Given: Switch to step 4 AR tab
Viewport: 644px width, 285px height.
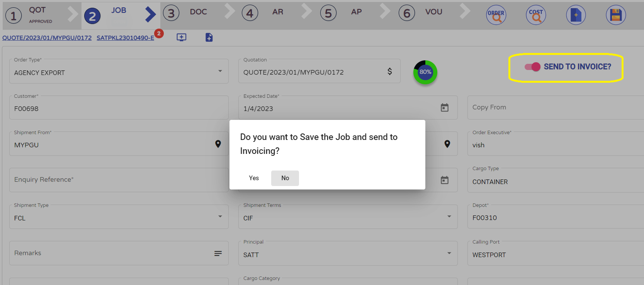Looking at the screenshot, I should tap(267, 13).
